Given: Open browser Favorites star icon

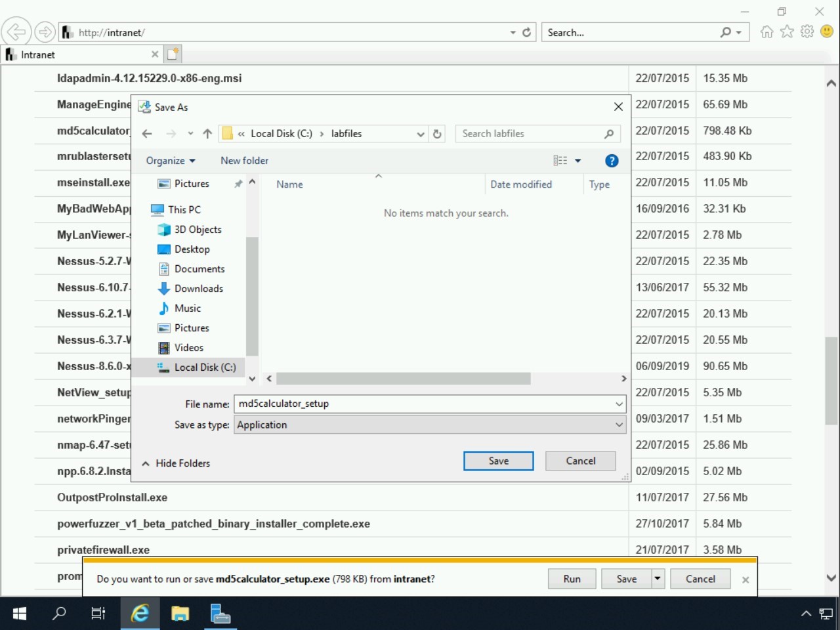Looking at the screenshot, I should 787,31.
